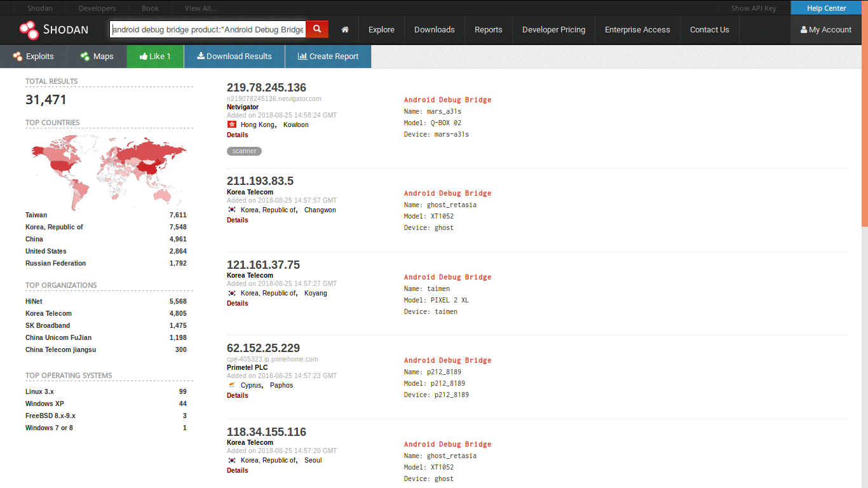
Task: Open Developer Pricing page
Action: coord(554,30)
